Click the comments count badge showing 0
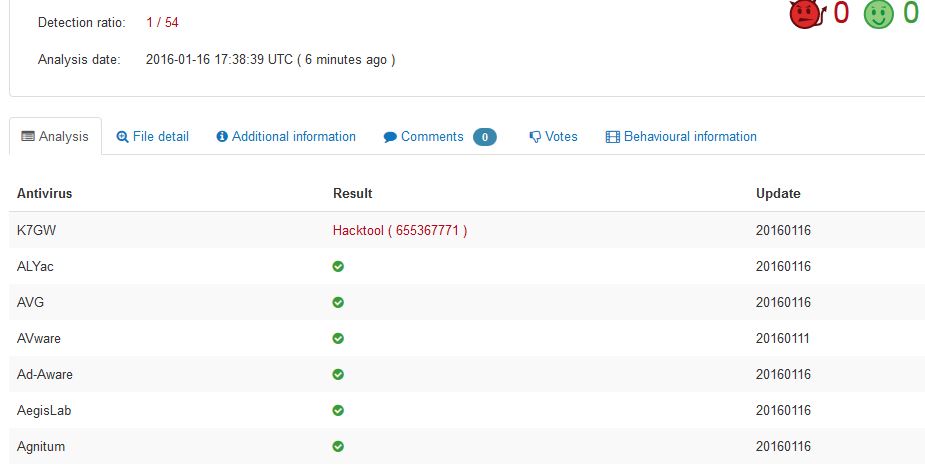Image resolution: width=925 pixels, height=474 pixels. pyautogui.click(x=484, y=137)
